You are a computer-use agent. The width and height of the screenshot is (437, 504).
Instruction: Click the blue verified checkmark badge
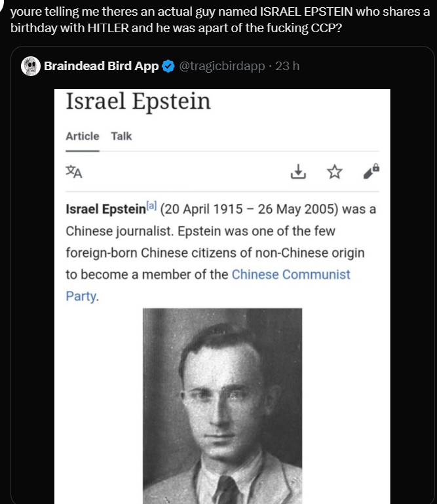pyautogui.click(x=168, y=66)
